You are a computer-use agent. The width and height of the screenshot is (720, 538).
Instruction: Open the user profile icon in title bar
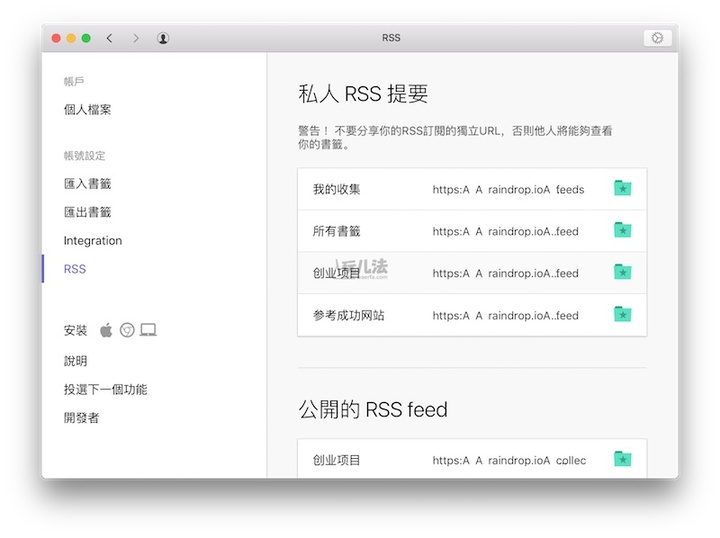click(163, 38)
